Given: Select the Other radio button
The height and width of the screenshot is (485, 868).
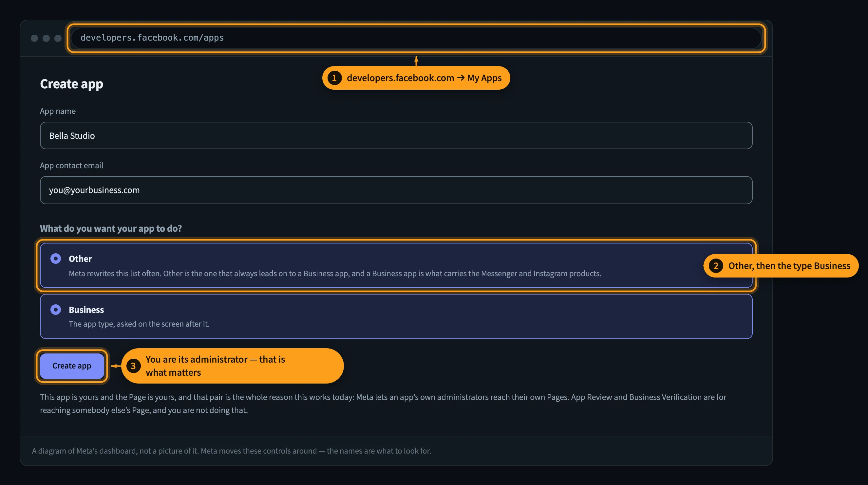Looking at the screenshot, I should click(x=56, y=259).
